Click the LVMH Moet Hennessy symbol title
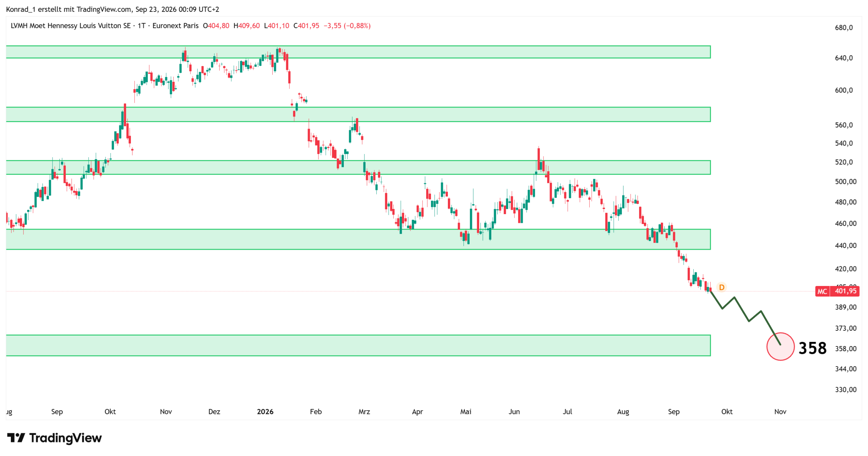Image resolution: width=868 pixels, height=456 pixels. [x=71, y=26]
